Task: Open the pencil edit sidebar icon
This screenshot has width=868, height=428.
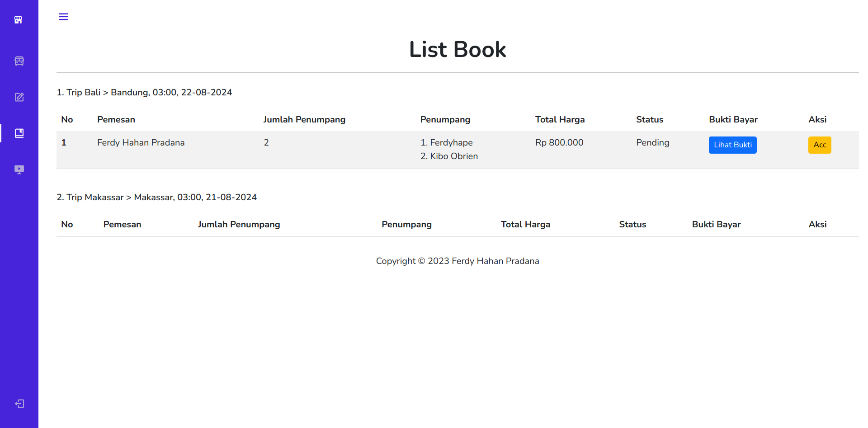Action: pyautogui.click(x=19, y=97)
